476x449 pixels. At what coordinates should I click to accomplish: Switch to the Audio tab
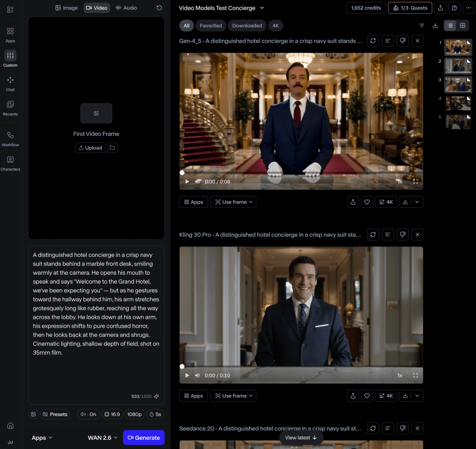pyautogui.click(x=126, y=8)
